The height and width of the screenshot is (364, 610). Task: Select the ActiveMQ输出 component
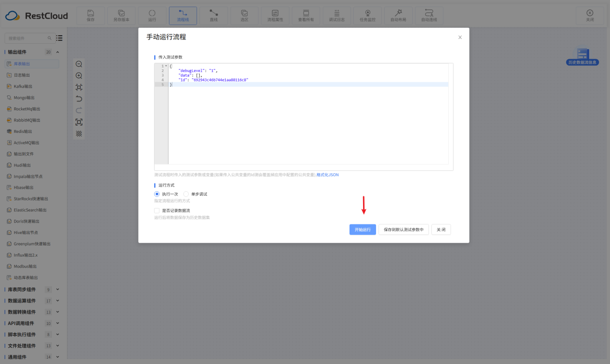(32, 143)
